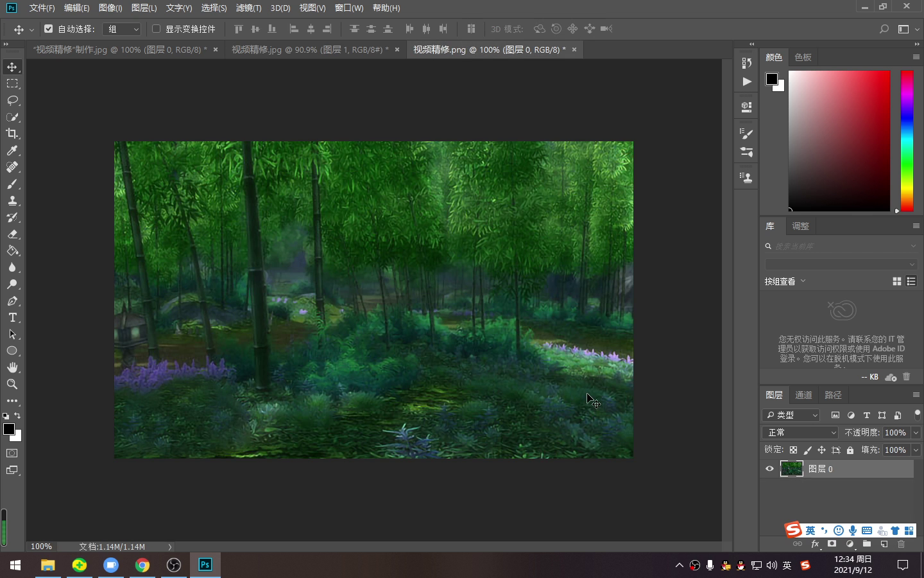Add a layer style using fx icon

click(815, 544)
